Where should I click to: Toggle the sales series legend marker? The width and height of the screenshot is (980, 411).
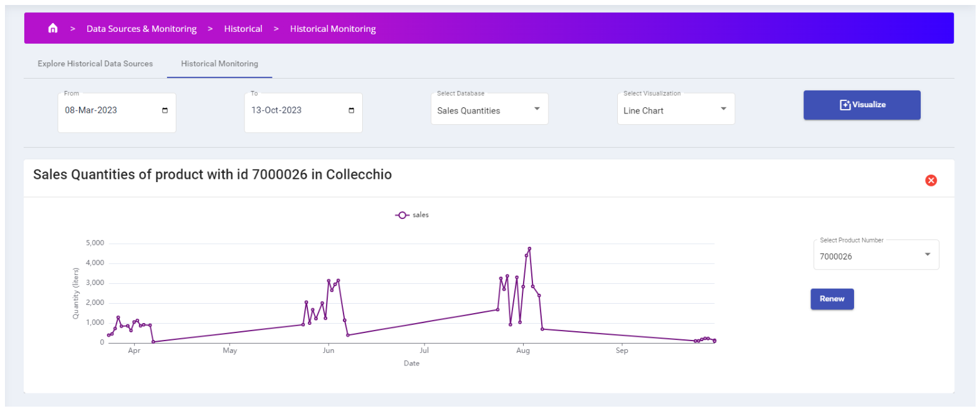[402, 215]
